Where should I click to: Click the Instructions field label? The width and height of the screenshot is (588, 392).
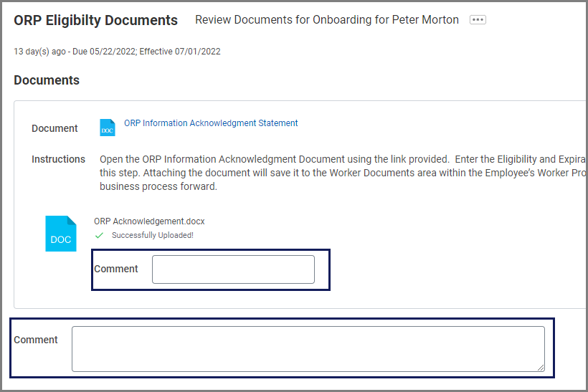[58, 159]
